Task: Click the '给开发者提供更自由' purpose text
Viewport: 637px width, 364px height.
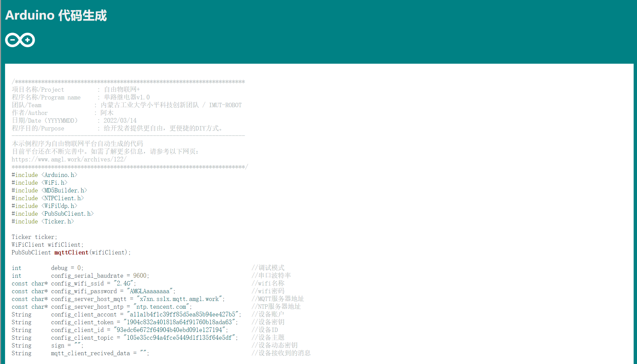Action: click(133, 128)
